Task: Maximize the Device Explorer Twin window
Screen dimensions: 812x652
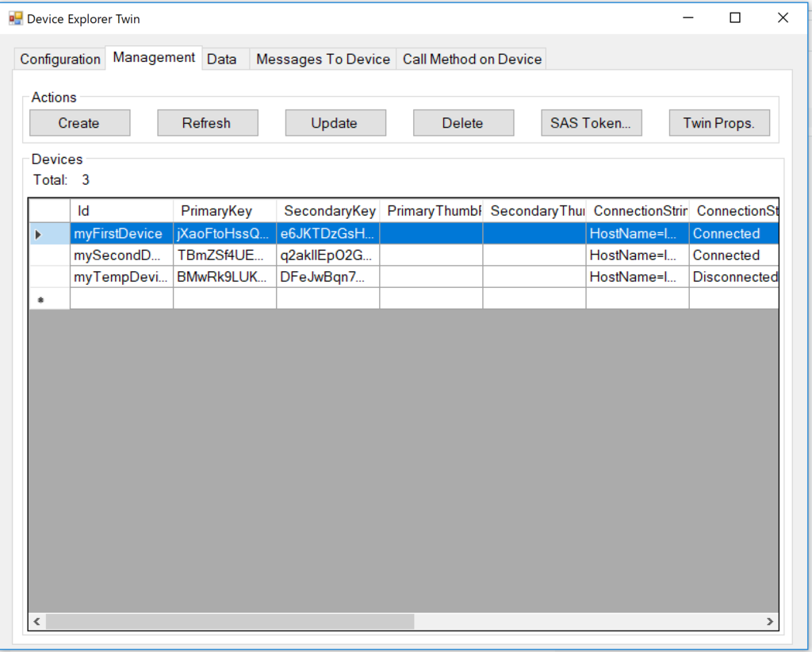Action: [735, 17]
